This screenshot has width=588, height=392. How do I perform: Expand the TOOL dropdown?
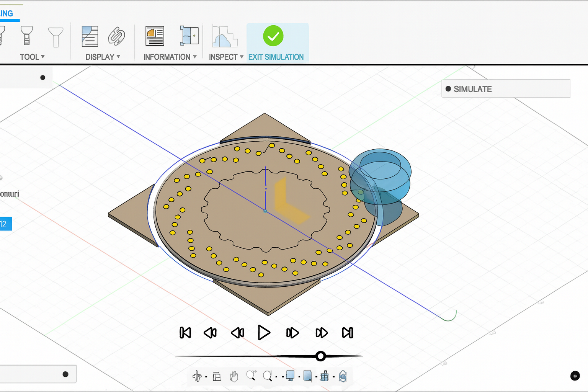point(32,57)
